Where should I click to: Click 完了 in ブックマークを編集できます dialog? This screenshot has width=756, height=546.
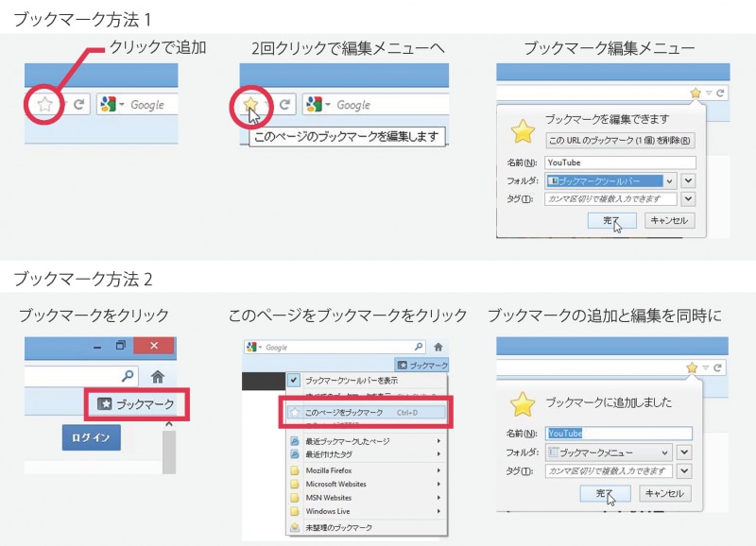[x=611, y=221]
